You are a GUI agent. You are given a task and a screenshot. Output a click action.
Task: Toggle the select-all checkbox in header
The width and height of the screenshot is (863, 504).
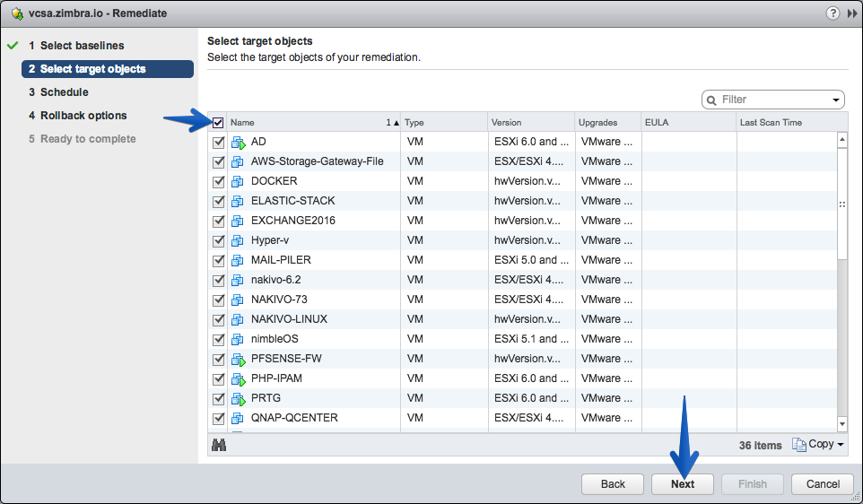click(x=218, y=123)
